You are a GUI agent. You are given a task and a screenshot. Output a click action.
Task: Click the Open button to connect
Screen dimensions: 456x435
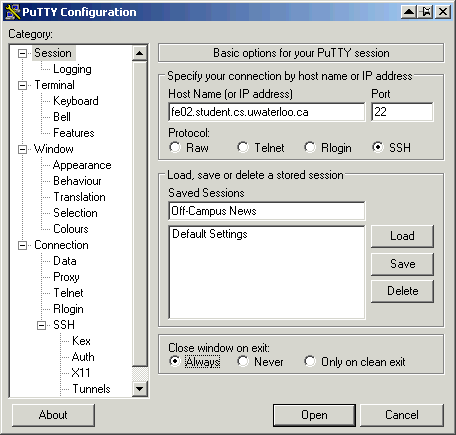click(314, 415)
